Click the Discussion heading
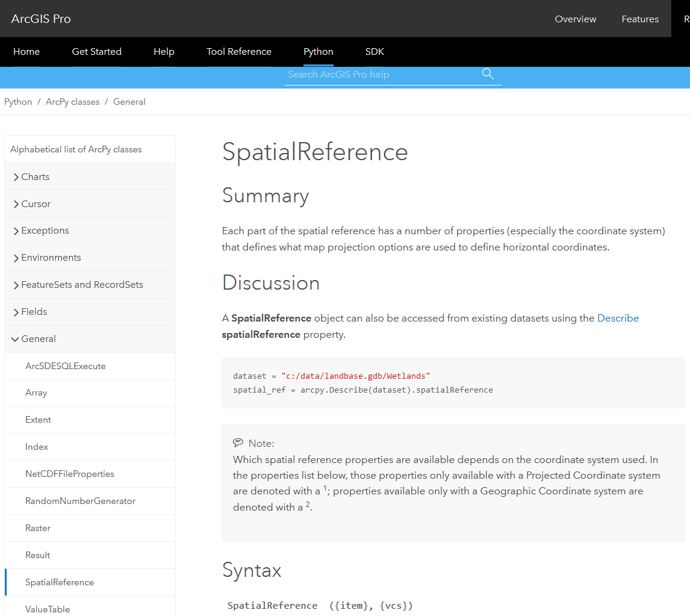 pos(270,282)
